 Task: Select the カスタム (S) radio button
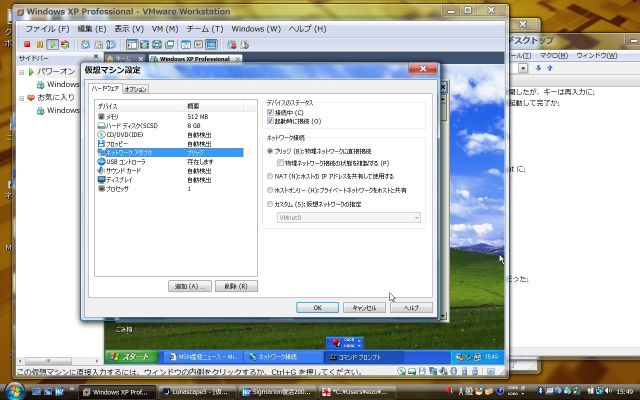(270, 204)
